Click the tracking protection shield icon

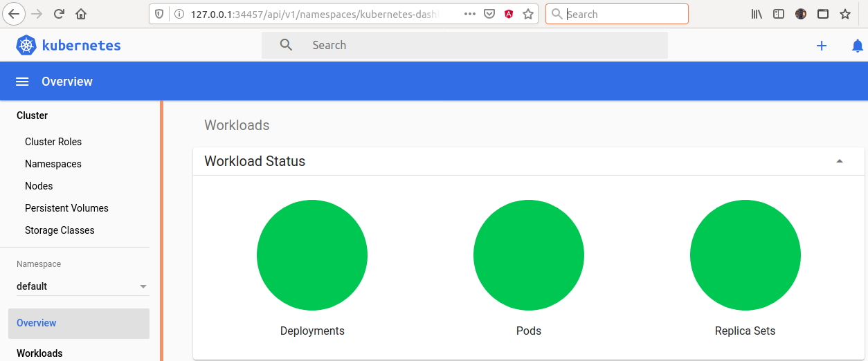coord(160,14)
